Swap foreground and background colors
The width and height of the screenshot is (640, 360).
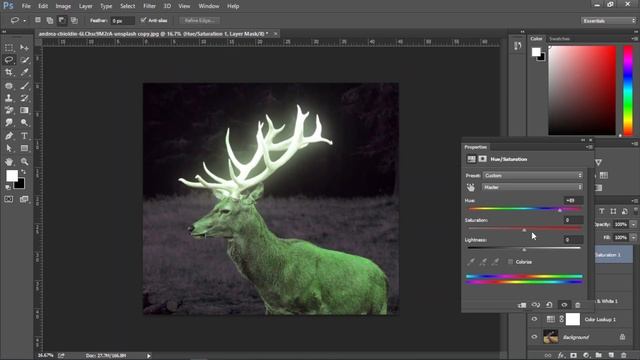click(23, 172)
